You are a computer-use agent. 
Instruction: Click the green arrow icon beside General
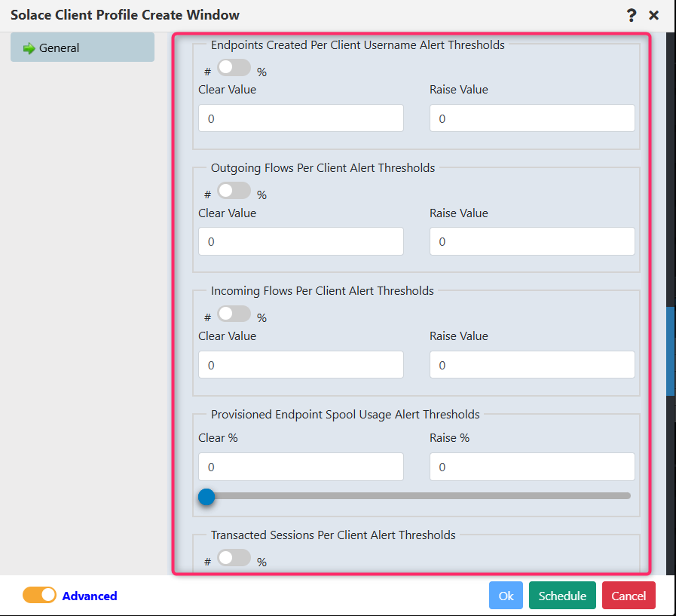pos(29,48)
